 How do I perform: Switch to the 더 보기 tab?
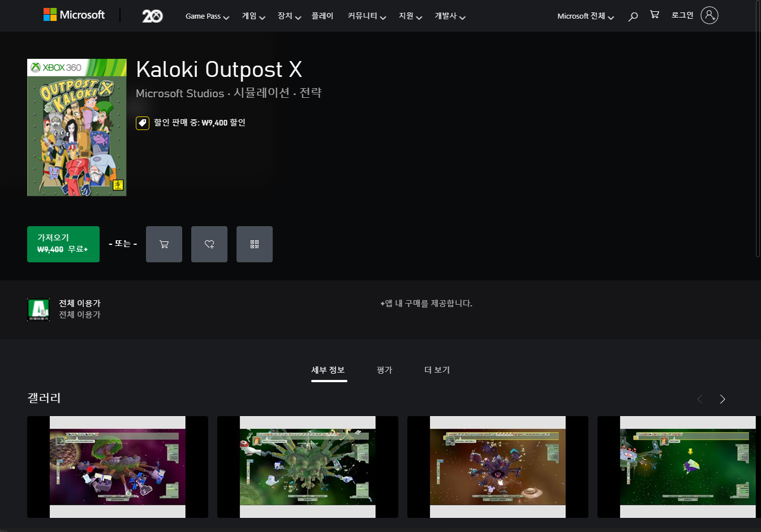point(437,370)
